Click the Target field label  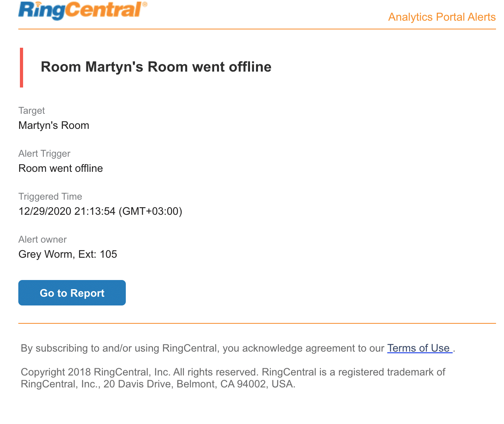coord(31,111)
